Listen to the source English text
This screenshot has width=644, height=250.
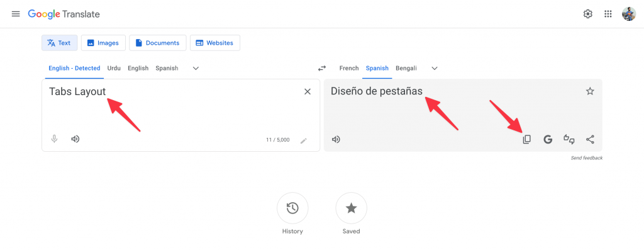point(75,139)
